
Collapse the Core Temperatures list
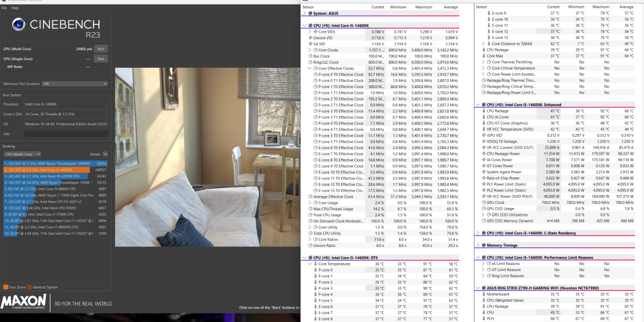pos(310,264)
